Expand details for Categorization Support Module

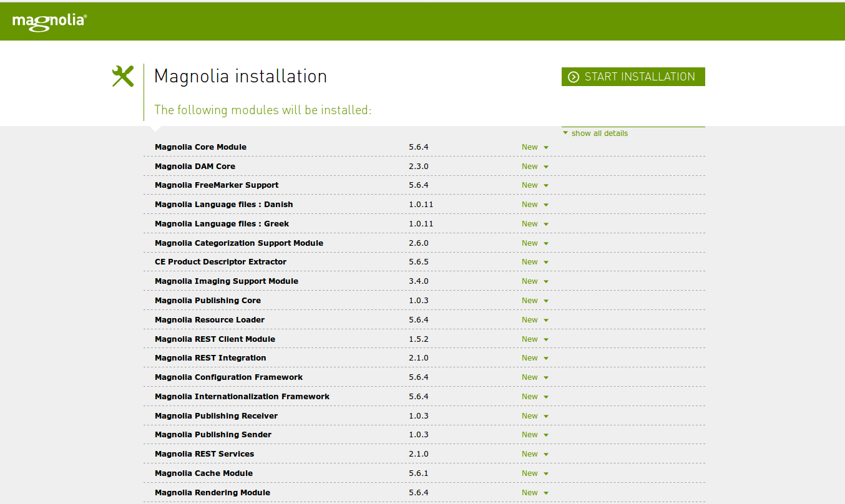tap(535, 243)
